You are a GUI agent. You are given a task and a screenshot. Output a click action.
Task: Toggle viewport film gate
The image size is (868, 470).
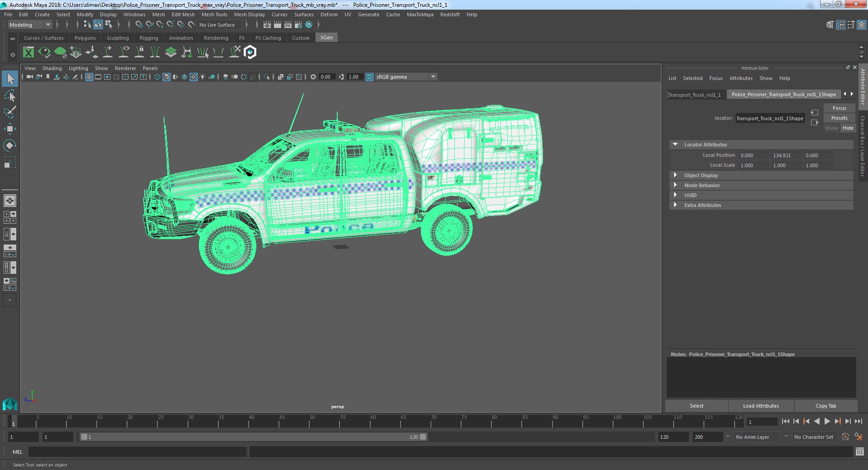98,77
